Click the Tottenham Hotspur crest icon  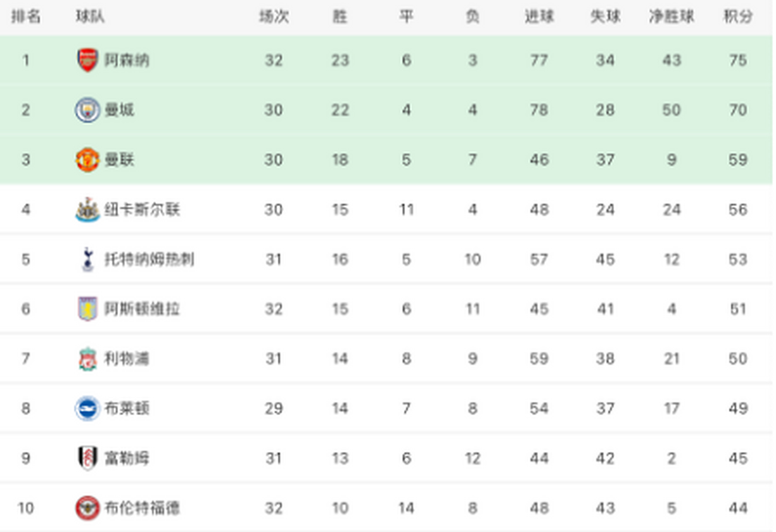pos(88,259)
